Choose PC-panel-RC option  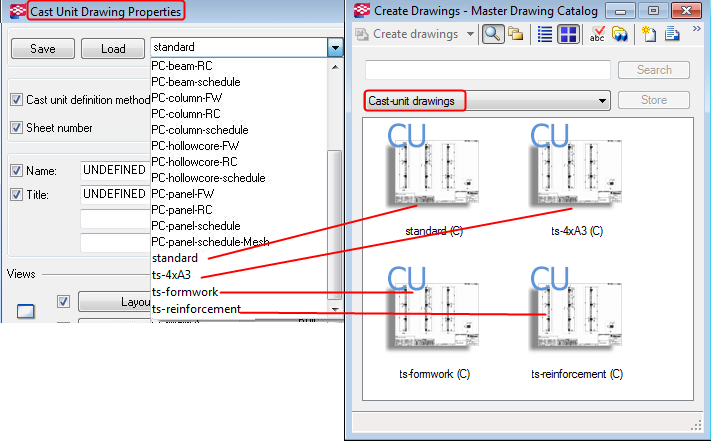182,210
